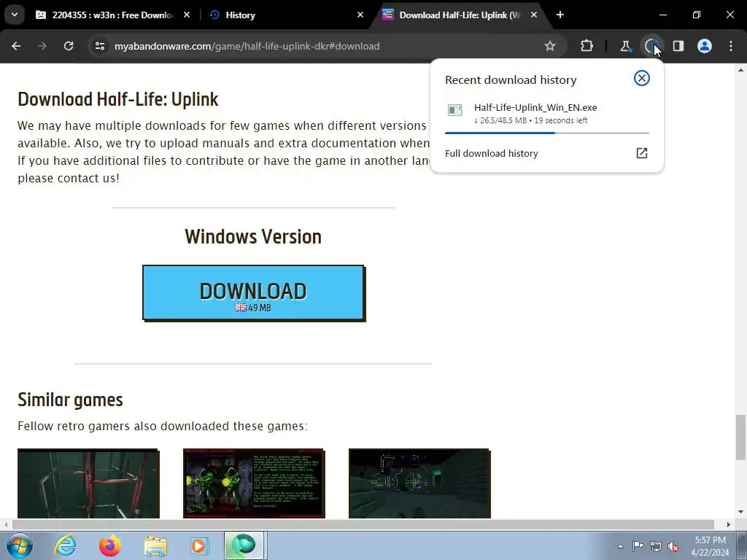
Task: Click the Similar games heading
Action: click(70, 400)
